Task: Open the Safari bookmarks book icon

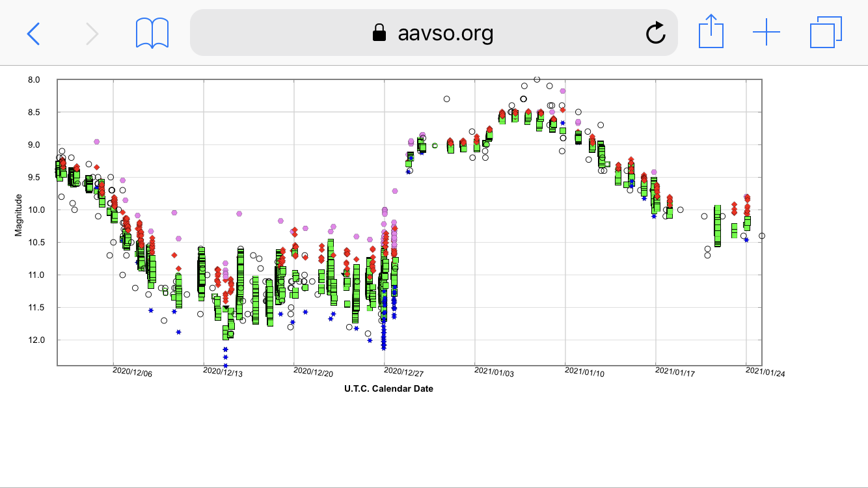Action: [x=152, y=33]
